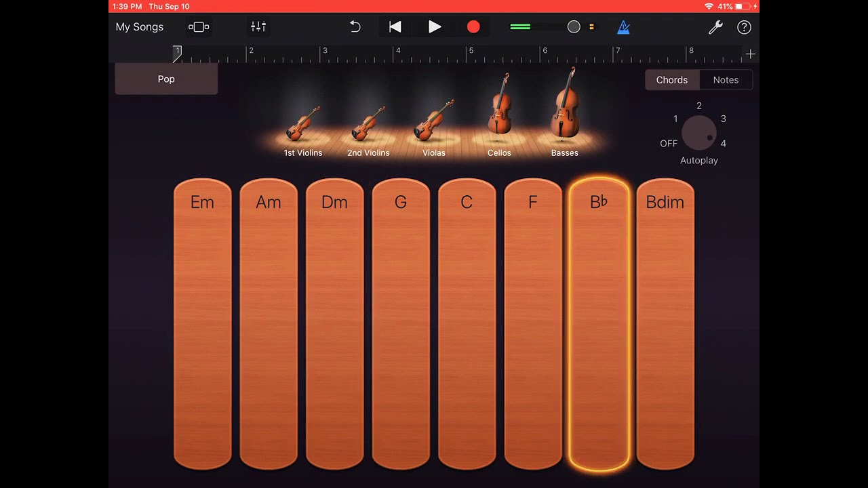The width and height of the screenshot is (868, 488).
Task: Tap the 1:39 PM clock in status bar
Action: (x=128, y=6)
